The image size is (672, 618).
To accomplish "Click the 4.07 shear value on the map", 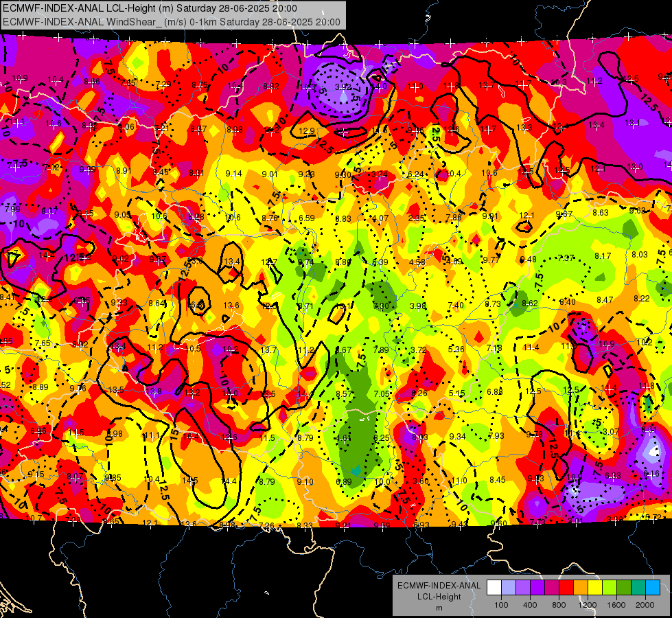I will click(380, 218).
